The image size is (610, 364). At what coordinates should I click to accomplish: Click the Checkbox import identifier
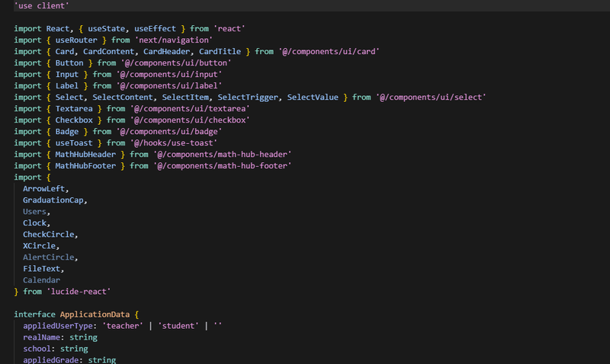click(x=74, y=120)
